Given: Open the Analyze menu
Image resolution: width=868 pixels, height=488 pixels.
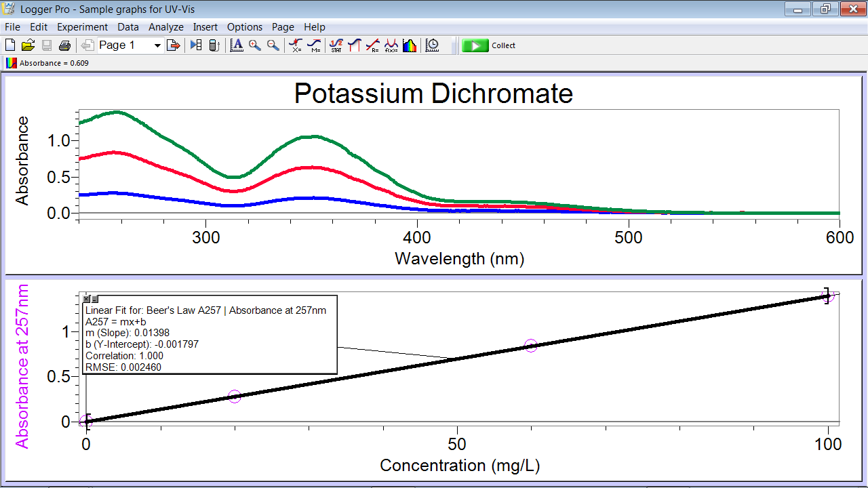Looking at the screenshot, I should [165, 27].
